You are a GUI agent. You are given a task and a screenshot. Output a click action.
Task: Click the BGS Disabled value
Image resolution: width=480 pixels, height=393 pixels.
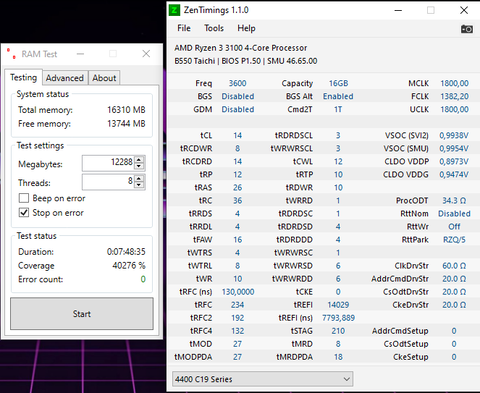click(x=238, y=96)
